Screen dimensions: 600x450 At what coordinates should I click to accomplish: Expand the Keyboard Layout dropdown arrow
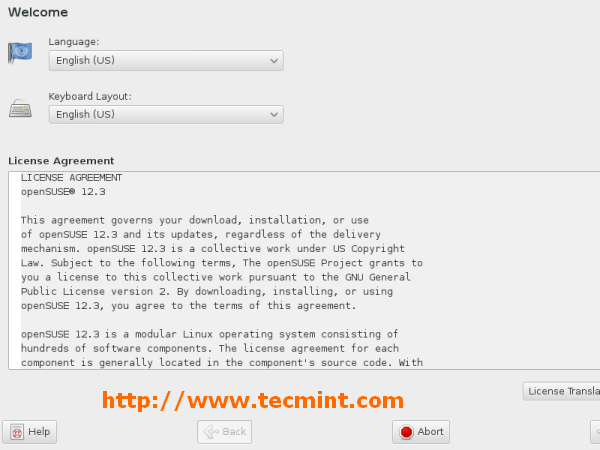[x=274, y=114]
